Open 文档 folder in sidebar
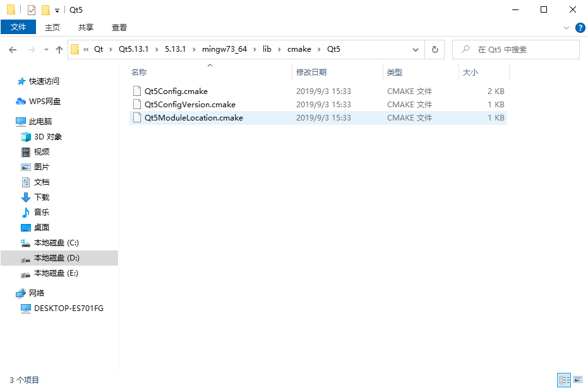 [x=35, y=182]
